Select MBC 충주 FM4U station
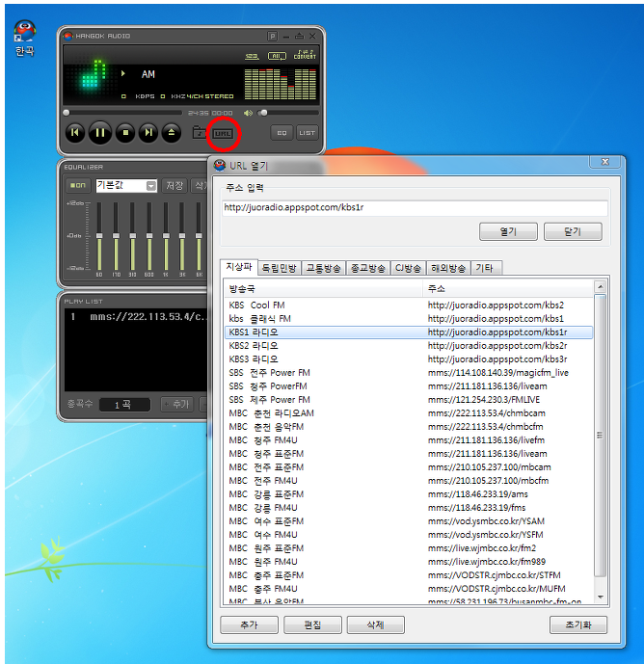The width and height of the screenshot is (644, 664). [x=409, y=589]
